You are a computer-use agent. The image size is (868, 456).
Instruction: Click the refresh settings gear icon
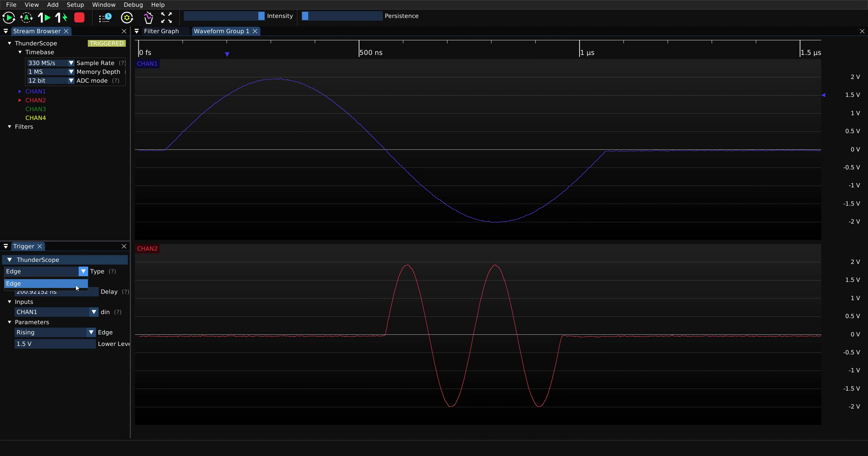(127, 18)
